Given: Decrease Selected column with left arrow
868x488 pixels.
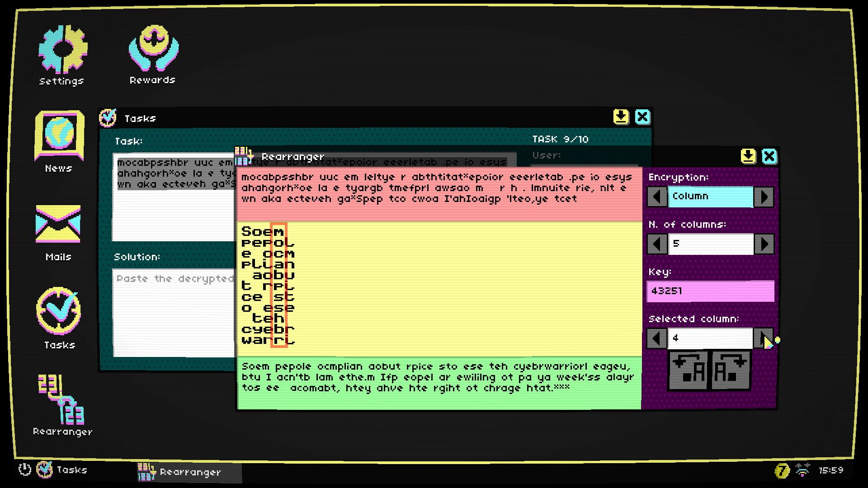Looking at the screenshot, I should (656, 338).
